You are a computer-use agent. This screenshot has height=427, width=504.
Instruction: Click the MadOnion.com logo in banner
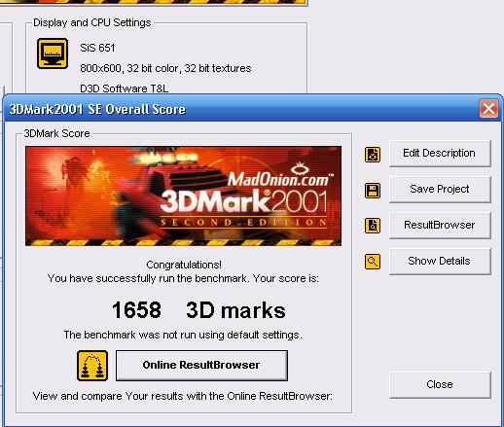280,176
